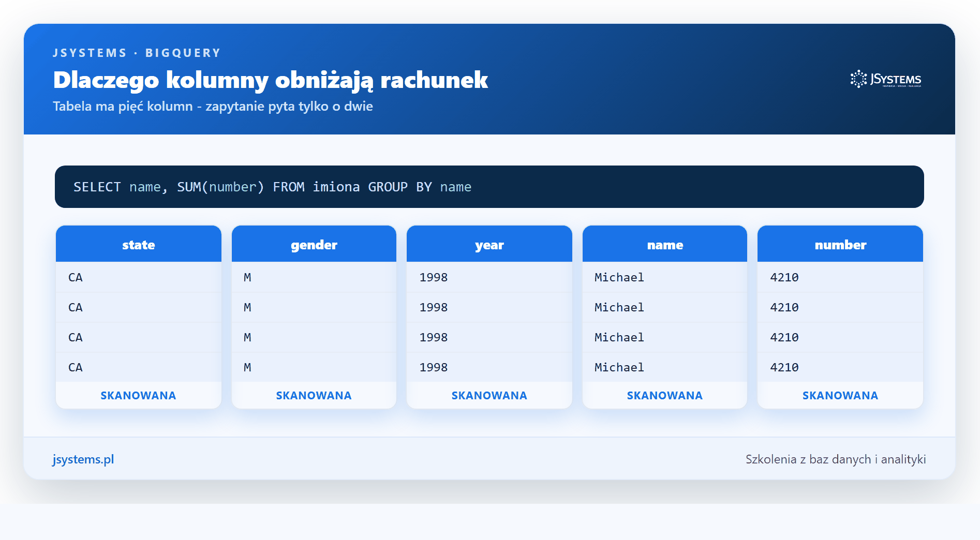Click footer text 'Szkolenia z baz danych i analityki'
980x540 pixels.
836,459
